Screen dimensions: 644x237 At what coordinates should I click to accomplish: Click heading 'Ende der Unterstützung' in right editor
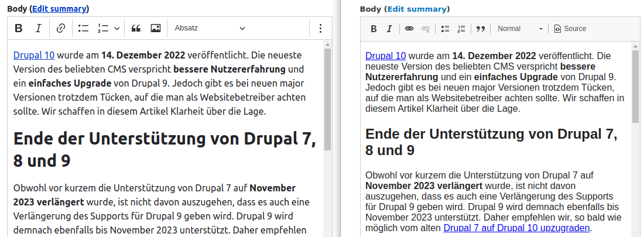tap(491, 142)
